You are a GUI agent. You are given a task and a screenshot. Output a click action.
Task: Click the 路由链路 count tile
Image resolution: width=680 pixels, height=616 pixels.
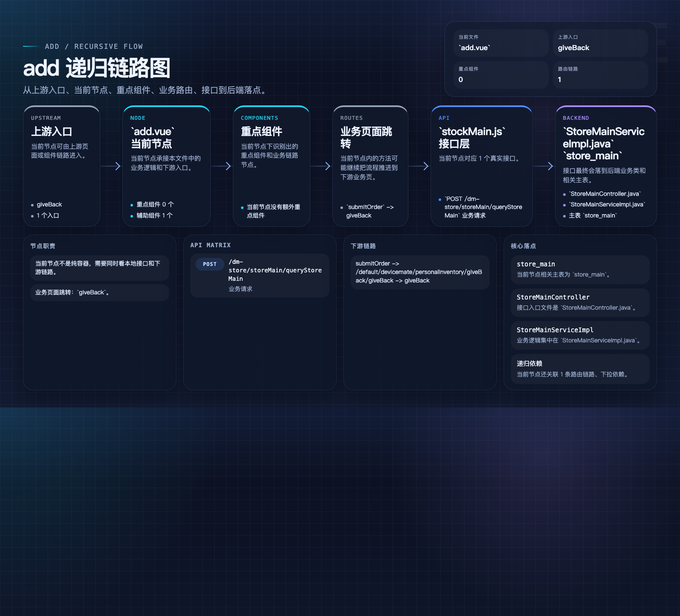pos(600,75)
